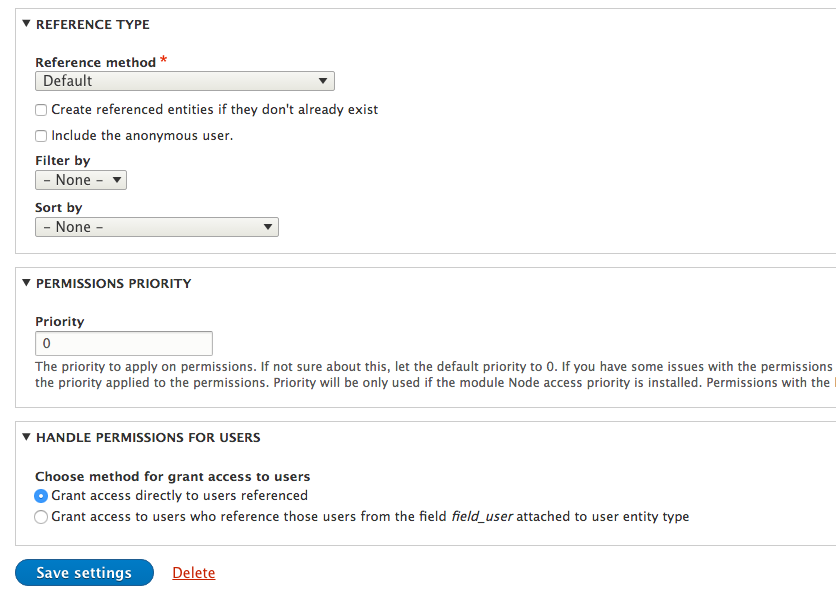Select Grant access via field_user radio option

coord(41,517)
